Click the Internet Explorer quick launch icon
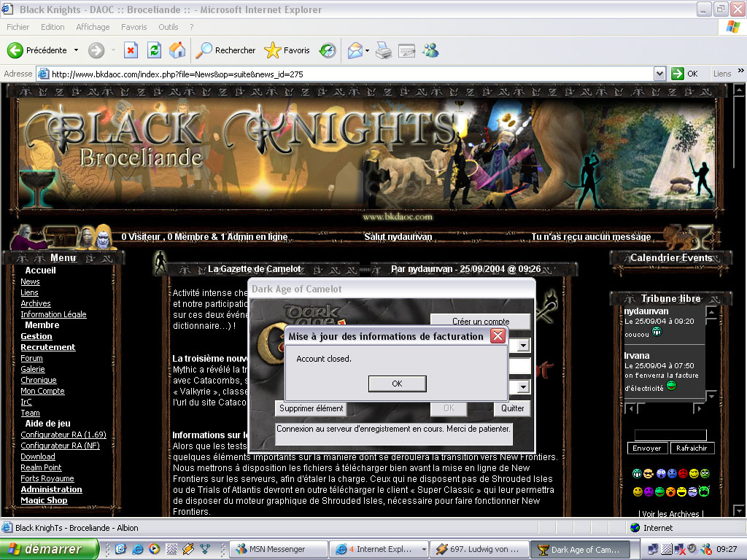The width and height of the screenshot is (747, 560). (137, 549)
